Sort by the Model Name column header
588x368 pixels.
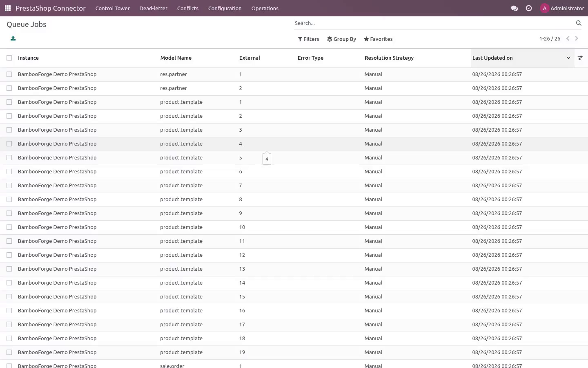click(x=198, y=58)
